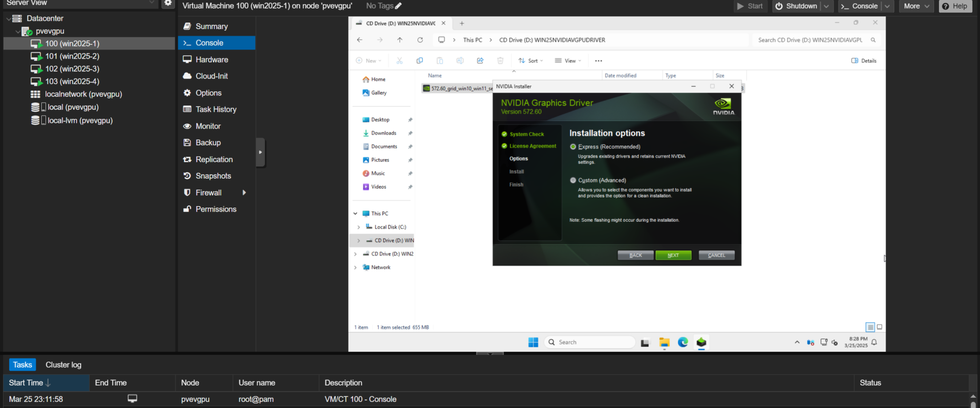This screenshot has width=980, height=408.
Task: Select the Custom (Advanced) radio option
Action: click(x=573, y=181)
